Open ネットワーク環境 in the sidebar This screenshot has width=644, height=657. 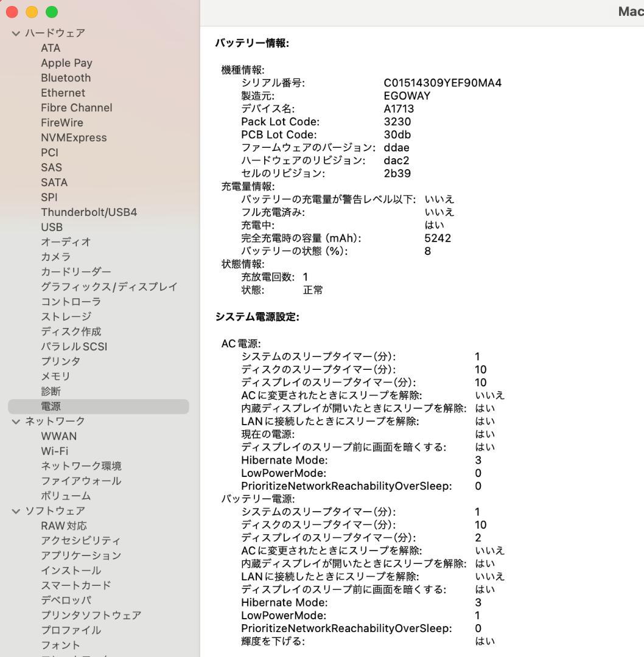tap(81, 466)
